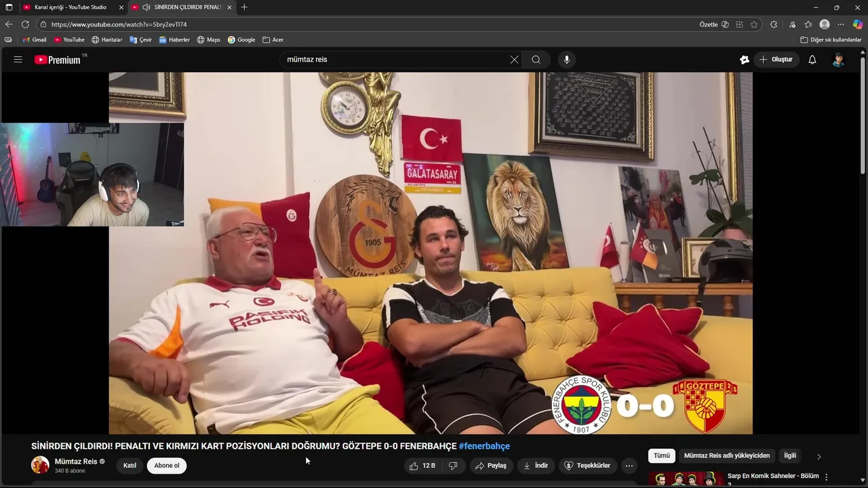Click the Sarp En Komik Sahneler title
The width and height of the screenshot is (868, 488).
pos(773,476)
